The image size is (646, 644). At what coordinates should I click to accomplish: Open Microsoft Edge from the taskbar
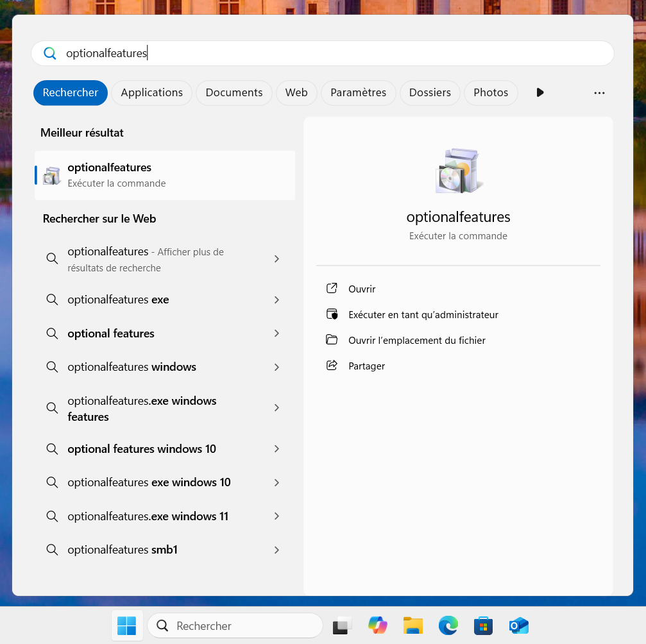pos(448,625)
